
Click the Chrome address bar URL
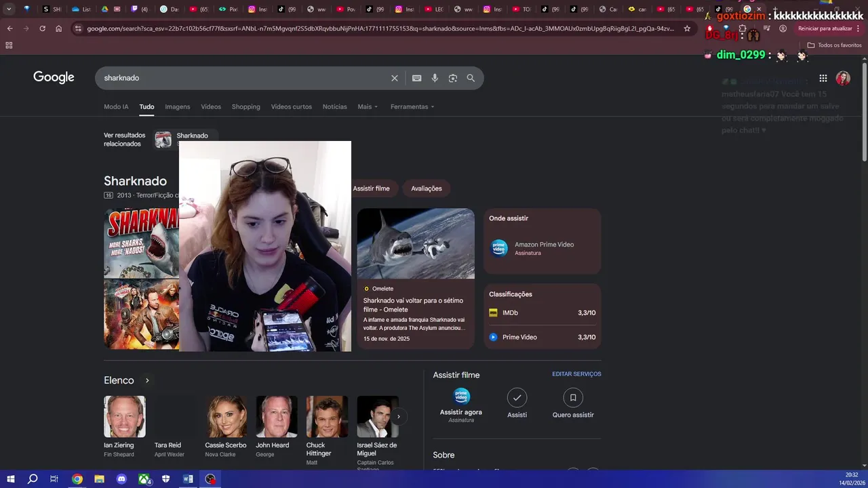(x=380, y=28)
